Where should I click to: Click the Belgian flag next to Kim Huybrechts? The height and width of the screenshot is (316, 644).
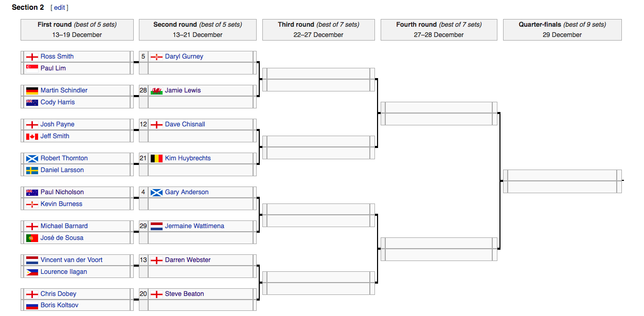coord(156,158)
